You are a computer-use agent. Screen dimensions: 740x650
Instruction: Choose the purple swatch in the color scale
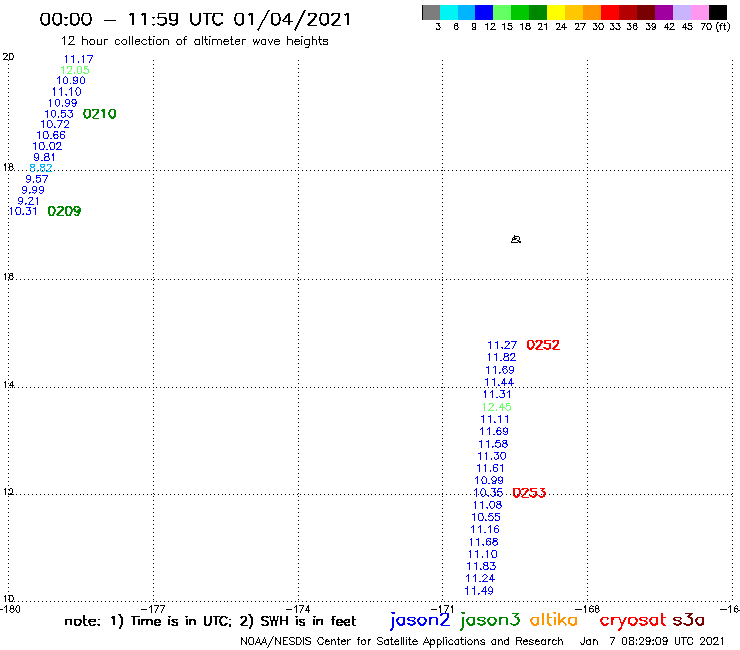(664, 12)
